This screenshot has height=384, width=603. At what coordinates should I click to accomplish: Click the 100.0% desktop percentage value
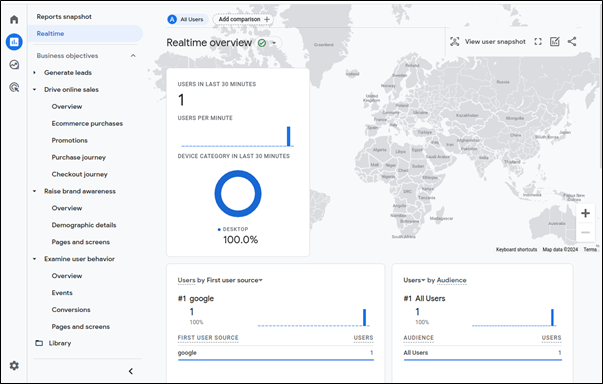[241, 240]
